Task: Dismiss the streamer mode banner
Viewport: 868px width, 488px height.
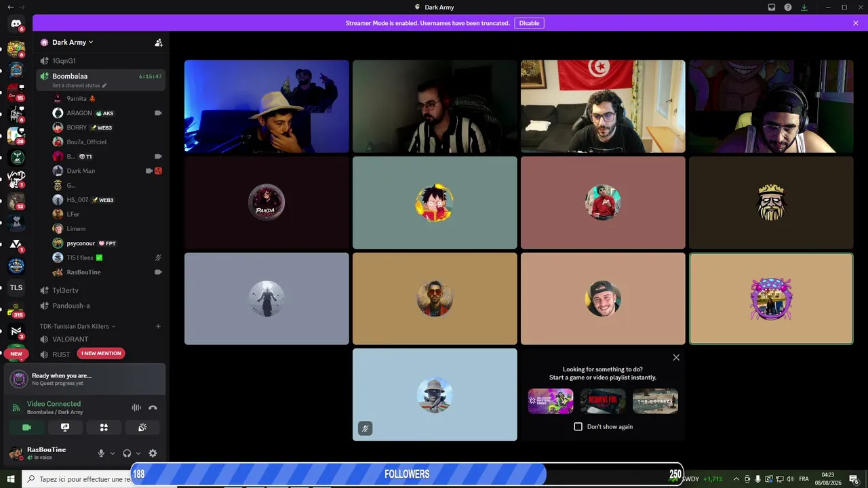Action: (856, 23)
